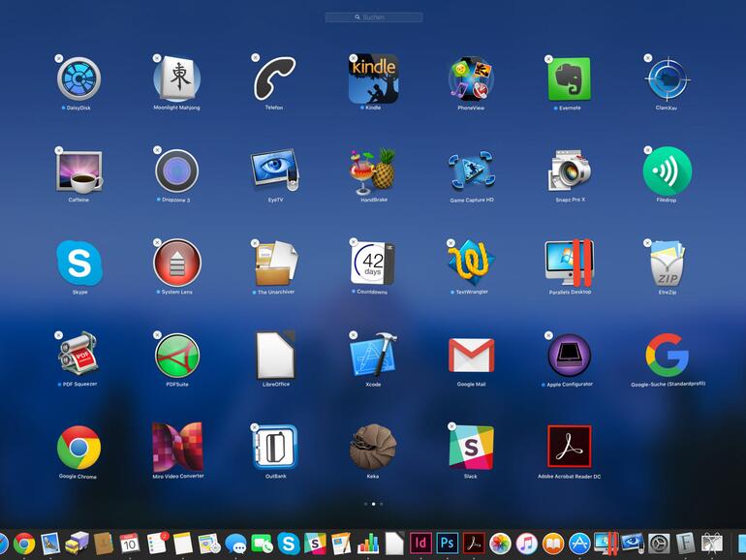Launch Game Capture HD
Image resolution: width=746 pixels, height=560 pixels.
click(x=471, y=171)
